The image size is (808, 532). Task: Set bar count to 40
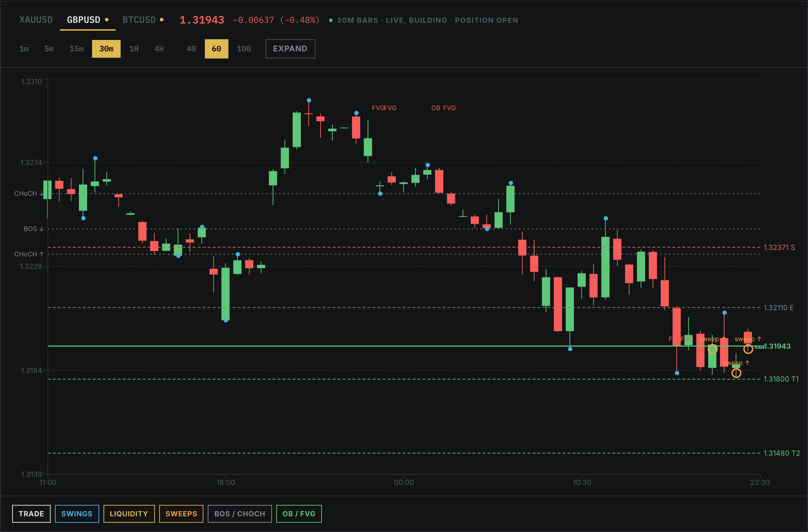(x=191, y=49)
